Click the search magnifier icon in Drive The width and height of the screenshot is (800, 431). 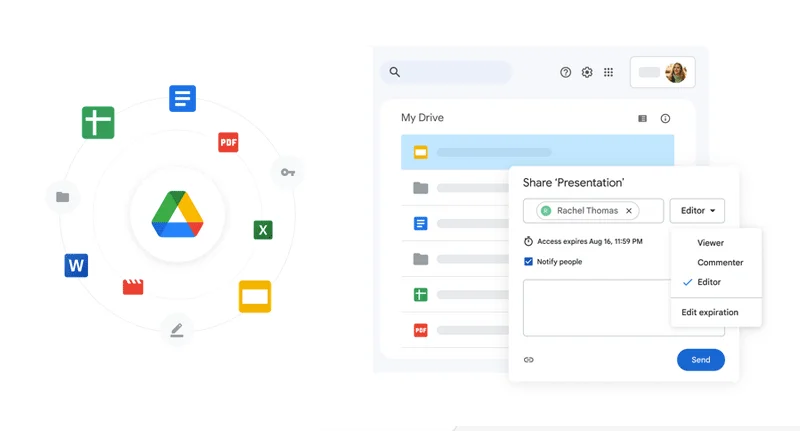tap(394, 72)
